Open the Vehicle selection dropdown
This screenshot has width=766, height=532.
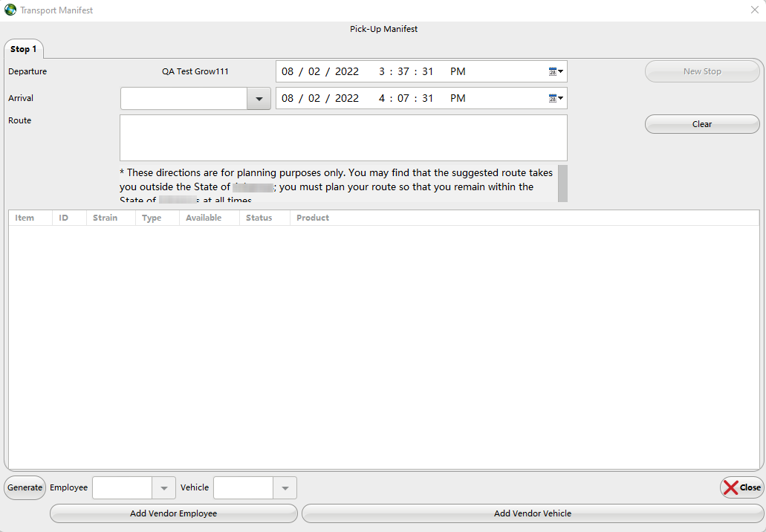(x=285, y=487)
